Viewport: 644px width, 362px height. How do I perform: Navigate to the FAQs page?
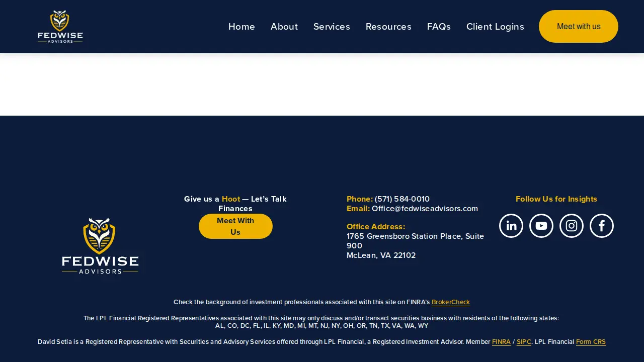coord(439,27)
